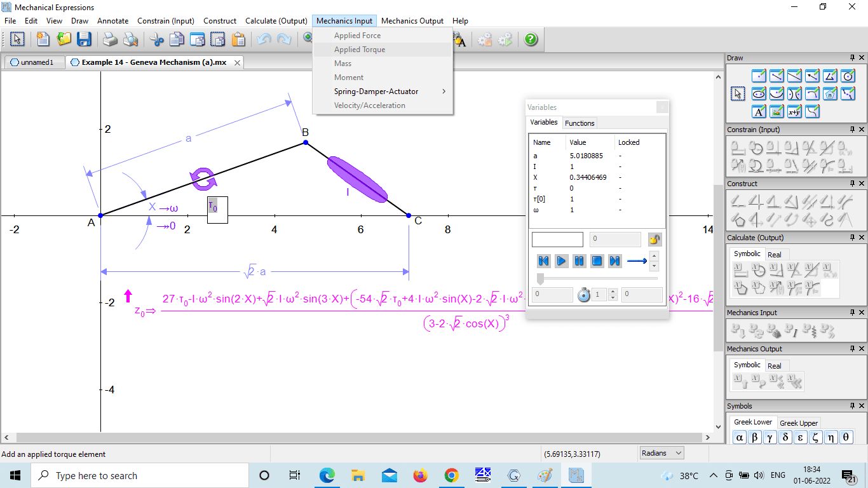The height and width of the screenshot is (488, 868).
Task: Pause the animation
Action: click(x=579, y=261)
